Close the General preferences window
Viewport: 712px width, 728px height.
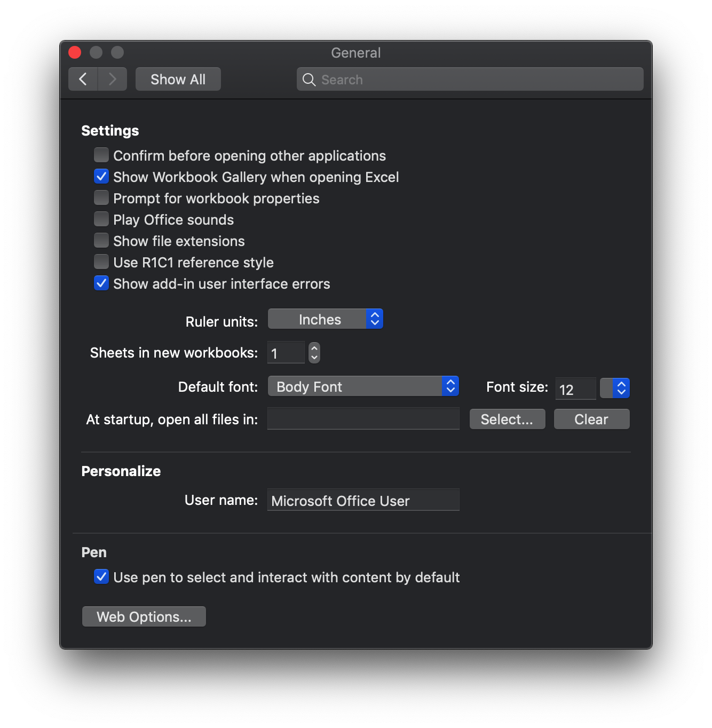point(75,52)
